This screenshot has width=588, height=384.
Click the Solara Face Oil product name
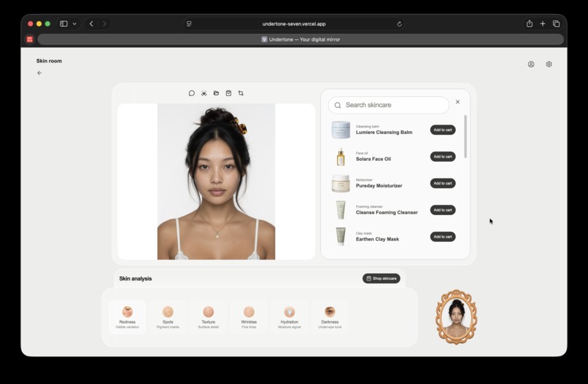coord(374,159)
